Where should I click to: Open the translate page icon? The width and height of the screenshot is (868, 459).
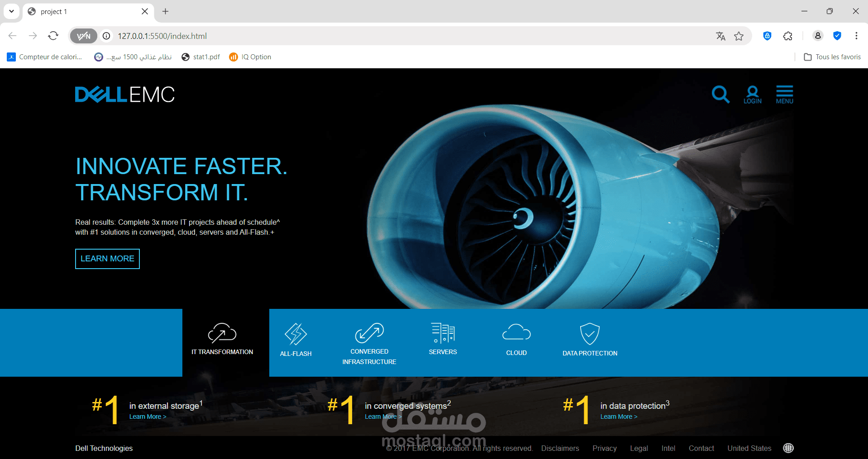tap(720, 36)
